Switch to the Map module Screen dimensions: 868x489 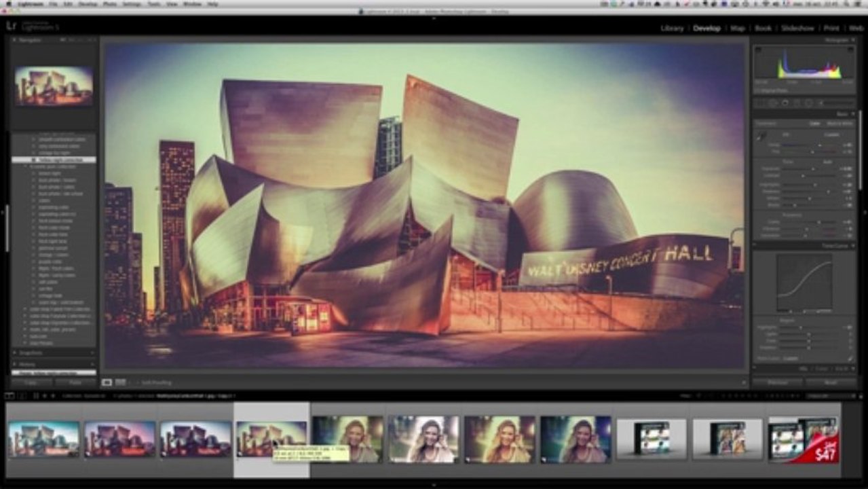tap(738, 29)
